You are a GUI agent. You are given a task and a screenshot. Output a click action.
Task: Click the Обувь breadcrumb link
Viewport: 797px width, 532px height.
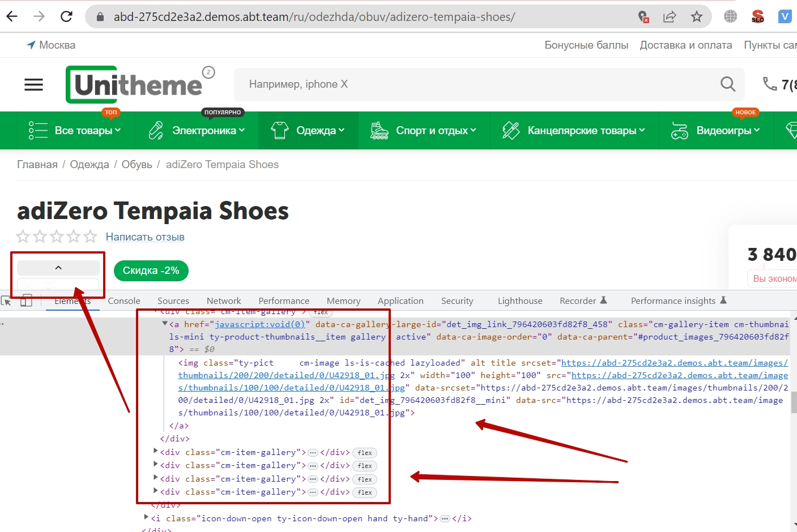pos(137,165)
